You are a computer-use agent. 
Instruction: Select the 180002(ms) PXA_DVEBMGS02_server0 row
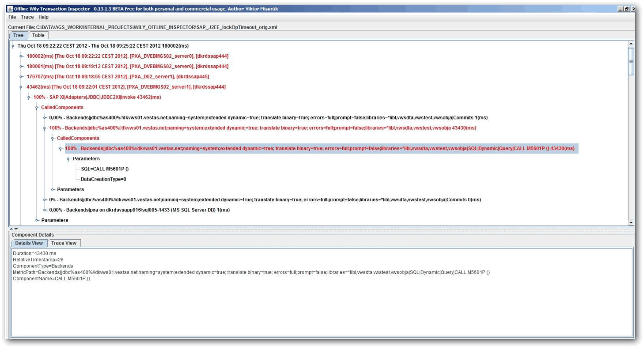(x=127, y=56)
